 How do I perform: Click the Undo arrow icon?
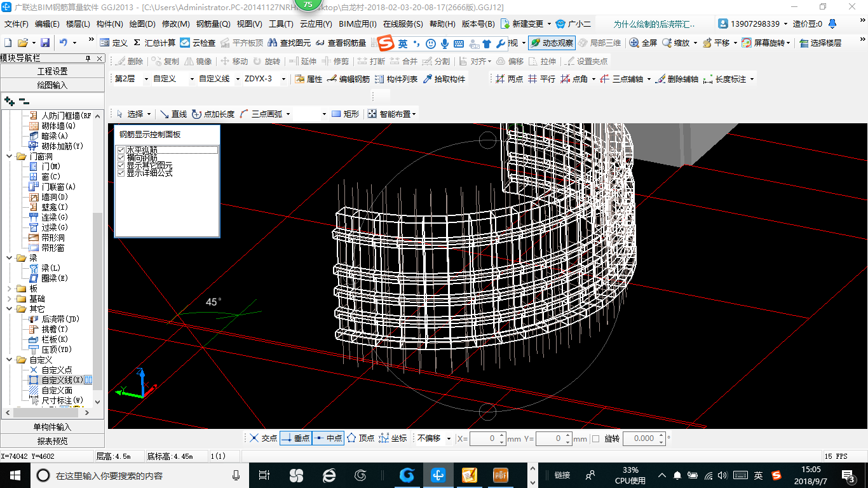[x=64, y=43]
